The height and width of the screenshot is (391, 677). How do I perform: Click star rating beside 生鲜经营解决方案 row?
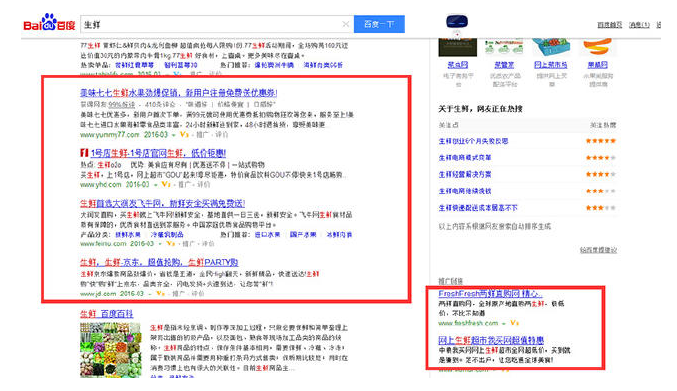[x=601, y=174]
